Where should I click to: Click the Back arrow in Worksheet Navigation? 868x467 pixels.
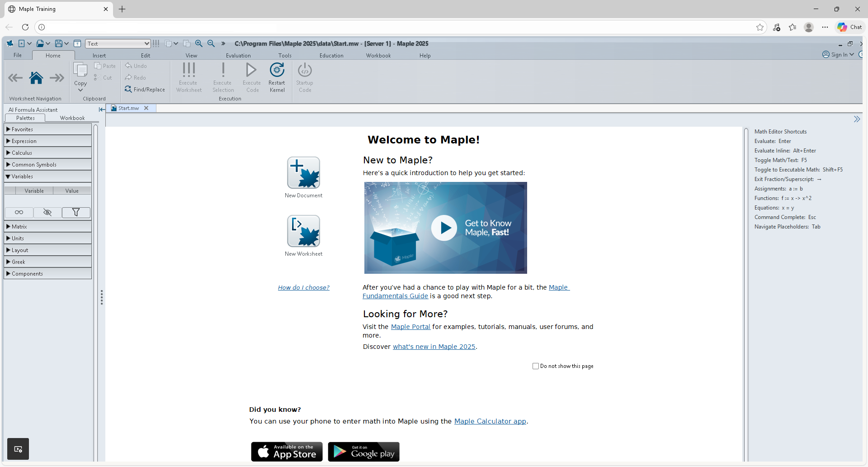coord(15,78)
